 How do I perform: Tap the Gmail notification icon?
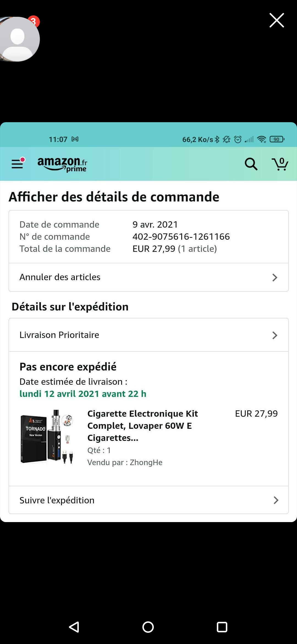75,139
